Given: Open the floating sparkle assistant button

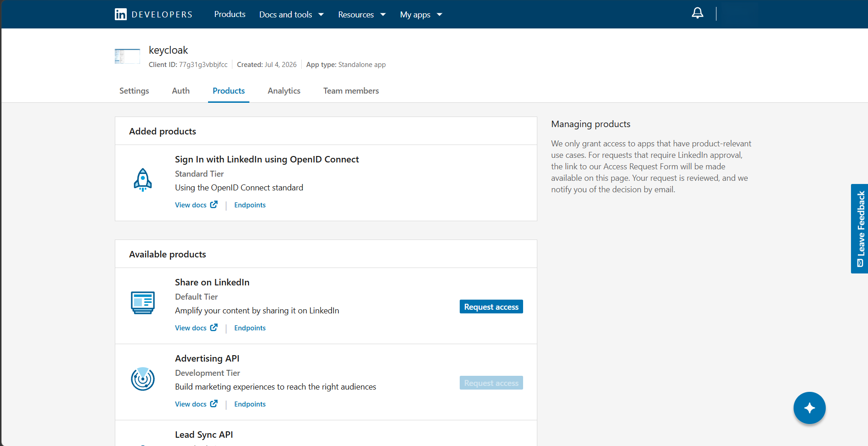Looking at the screenshot, I should (x=809, y=408).
